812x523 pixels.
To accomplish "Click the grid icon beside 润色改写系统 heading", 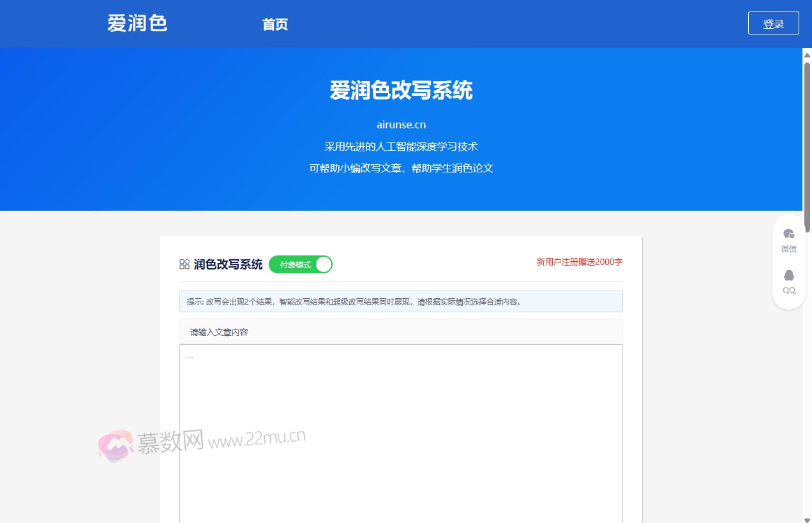I will [x=184, y=264].
